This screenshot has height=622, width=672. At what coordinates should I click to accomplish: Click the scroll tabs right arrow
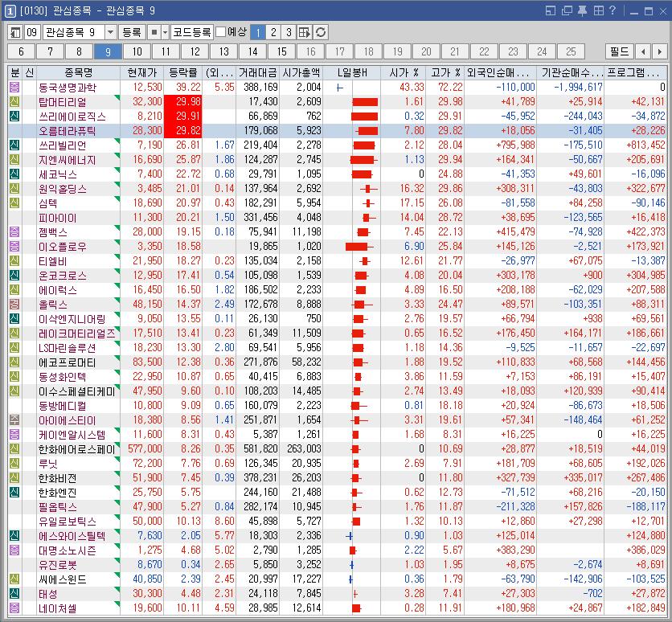click(659, 51)
